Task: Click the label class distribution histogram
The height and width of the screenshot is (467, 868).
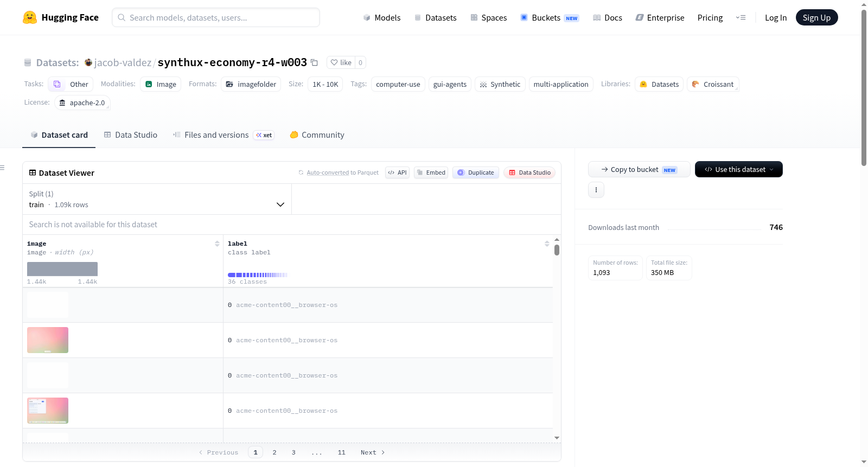Action: coord(258,275)
